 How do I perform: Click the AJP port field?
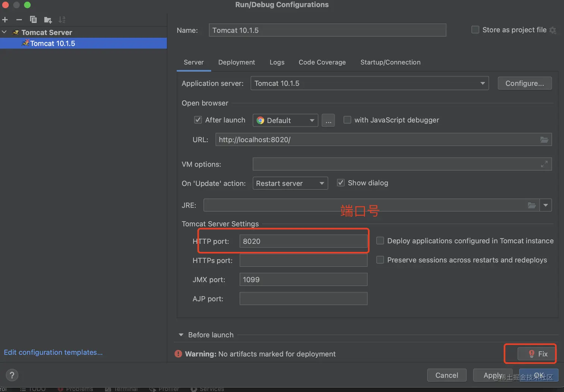tap(303, 298)
